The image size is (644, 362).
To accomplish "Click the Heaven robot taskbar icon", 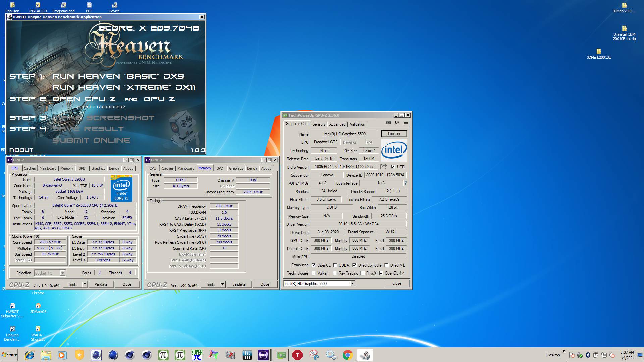I will [x=365, y=355].
